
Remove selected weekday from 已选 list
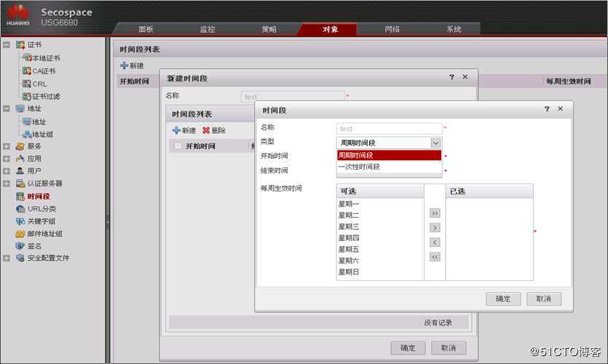coord(435,242)
